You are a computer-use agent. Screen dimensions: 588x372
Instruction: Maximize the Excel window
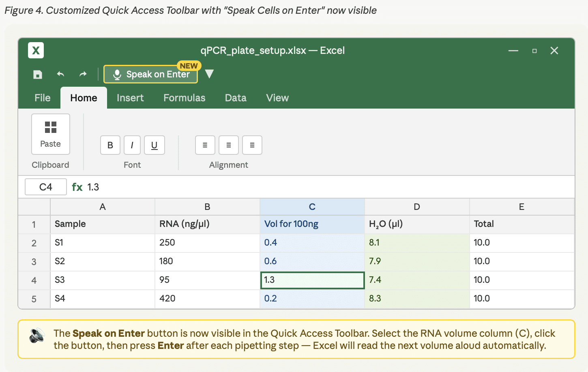534,51
